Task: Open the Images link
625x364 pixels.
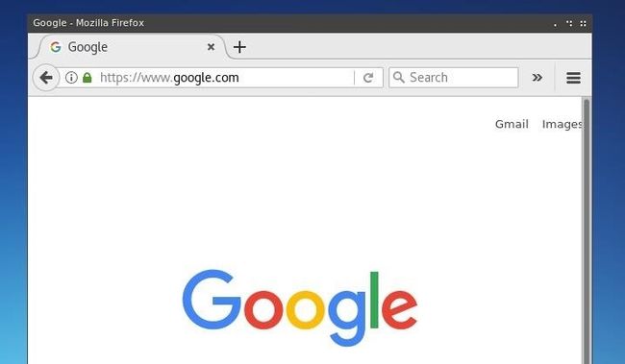Action: (x=562, y=124)
